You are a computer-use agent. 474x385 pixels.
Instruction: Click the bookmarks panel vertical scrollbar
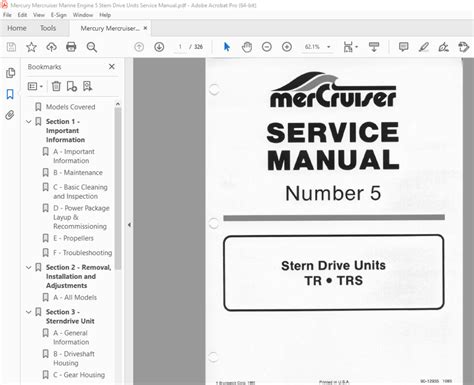118,188
